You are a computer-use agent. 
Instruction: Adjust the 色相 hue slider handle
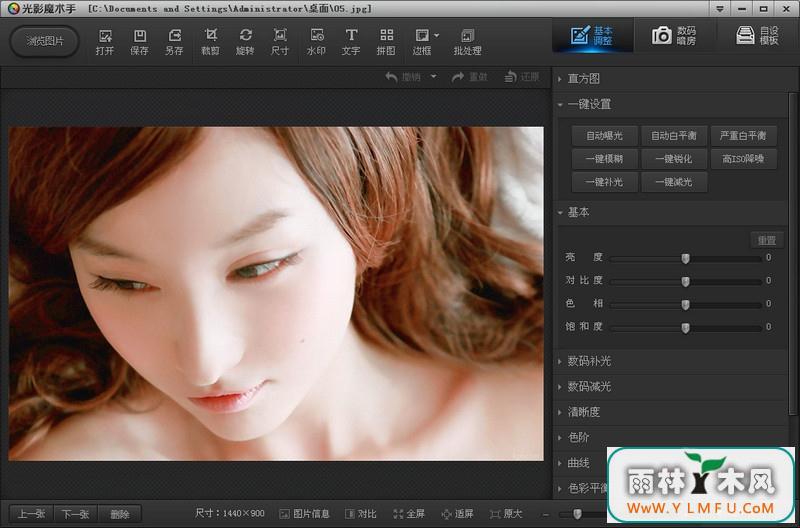pyautogui.click(x=685, y=305)
